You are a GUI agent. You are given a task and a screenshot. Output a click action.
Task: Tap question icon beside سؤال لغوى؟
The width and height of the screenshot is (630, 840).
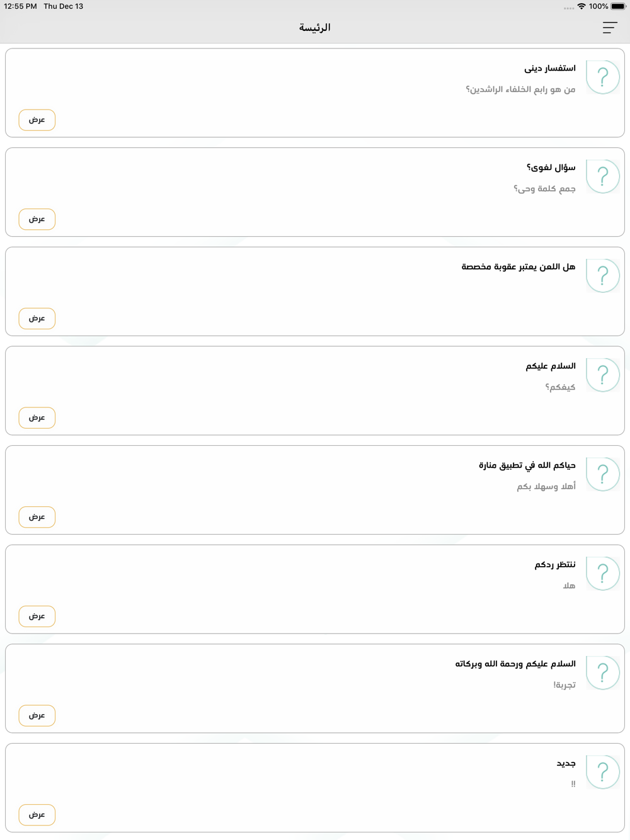(602, 176)
